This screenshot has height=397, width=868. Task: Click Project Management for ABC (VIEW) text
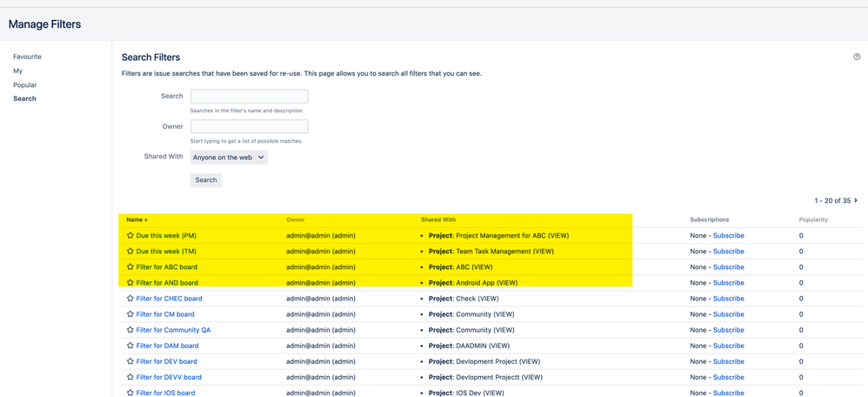pos(512,236)
